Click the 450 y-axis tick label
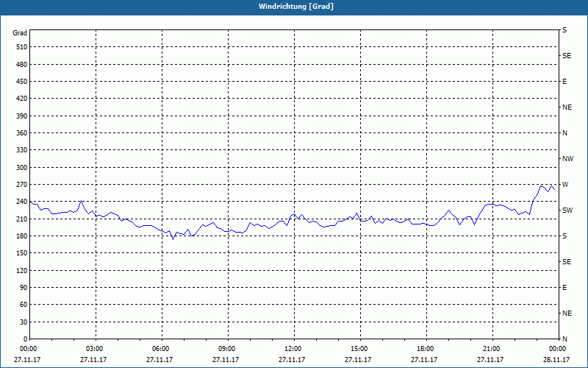This screenshot has height=368, width=588. [22, 82]
